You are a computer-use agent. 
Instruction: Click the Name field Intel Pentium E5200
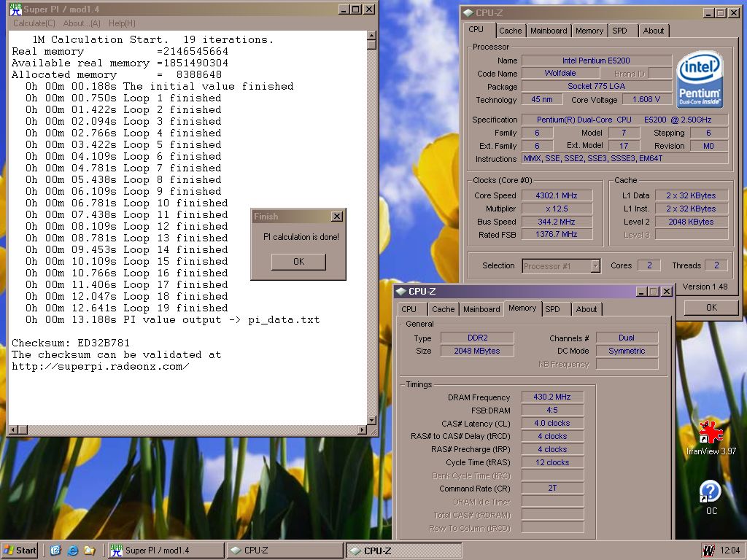coord(596,61)
